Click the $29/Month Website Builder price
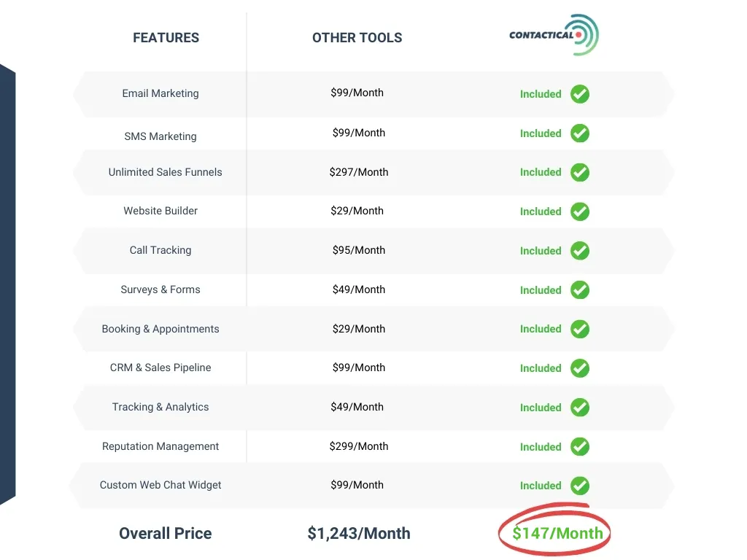 [x=357, y=211]
